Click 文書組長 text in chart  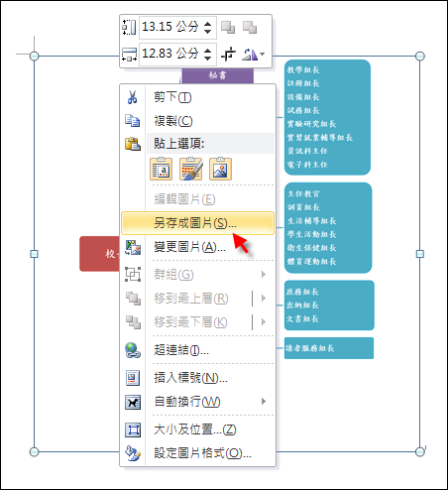pos(302,318)
